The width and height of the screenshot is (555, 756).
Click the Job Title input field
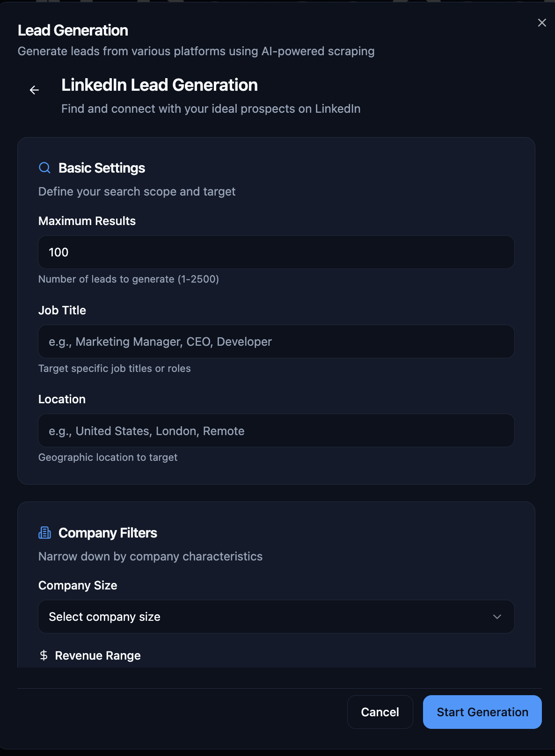[x=276, y=342]
